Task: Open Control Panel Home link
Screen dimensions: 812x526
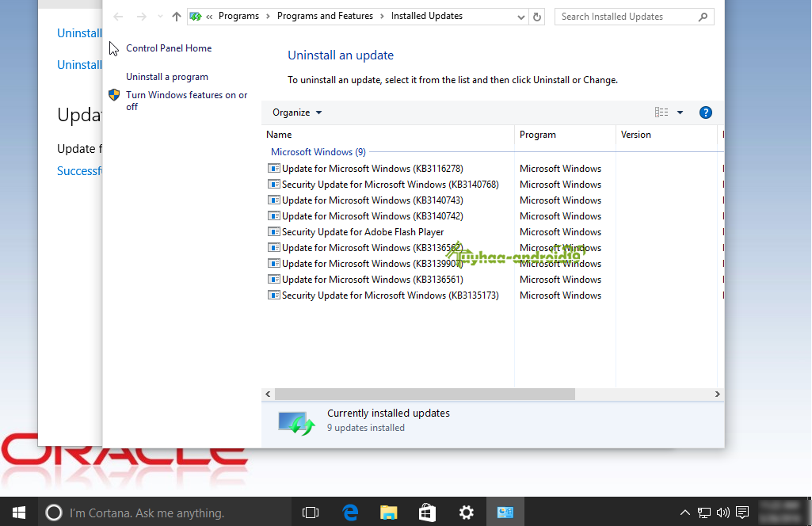Action: coord(169,48)
